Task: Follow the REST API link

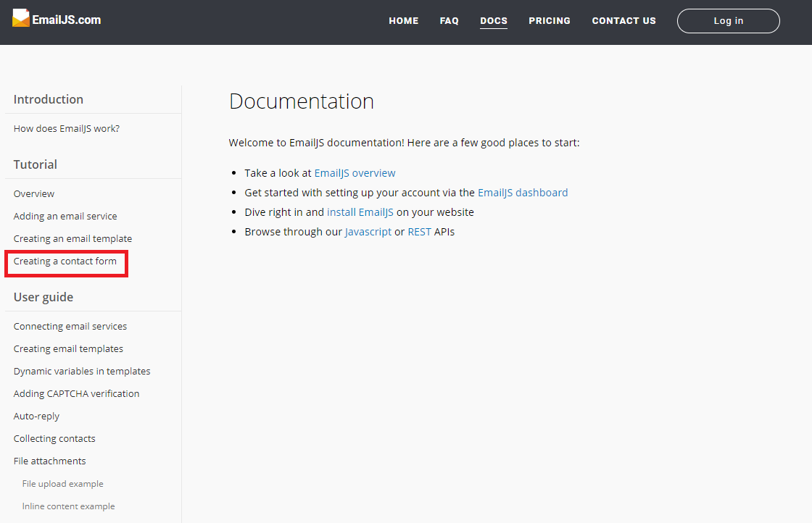Action: [x=420, y=233]
